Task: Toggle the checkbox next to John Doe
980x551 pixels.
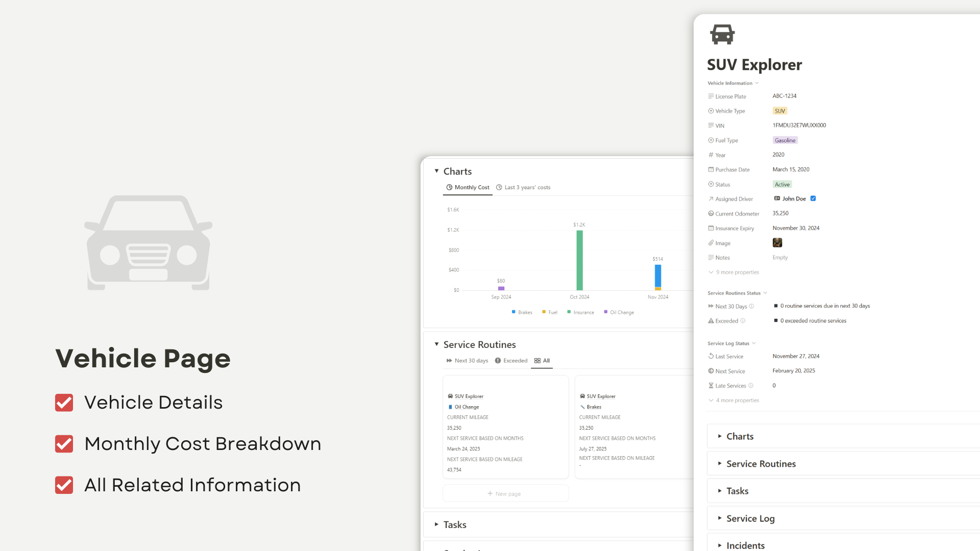Action: click(x=813, y=198)
